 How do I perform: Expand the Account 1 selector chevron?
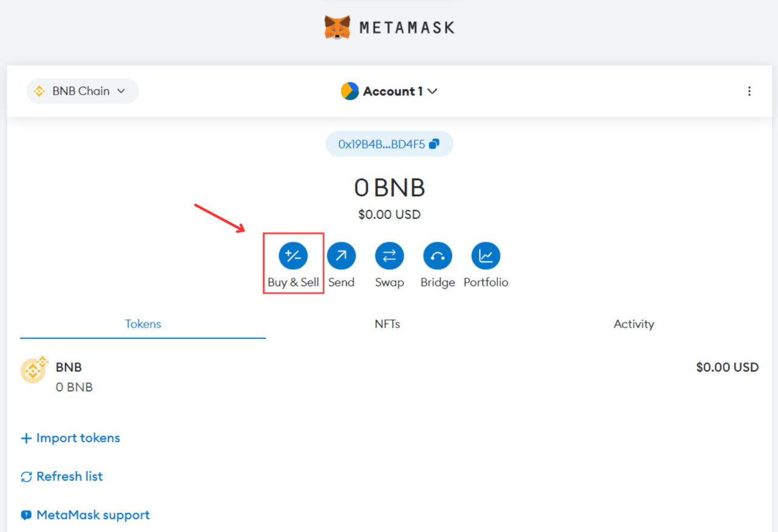click(432, 91)
